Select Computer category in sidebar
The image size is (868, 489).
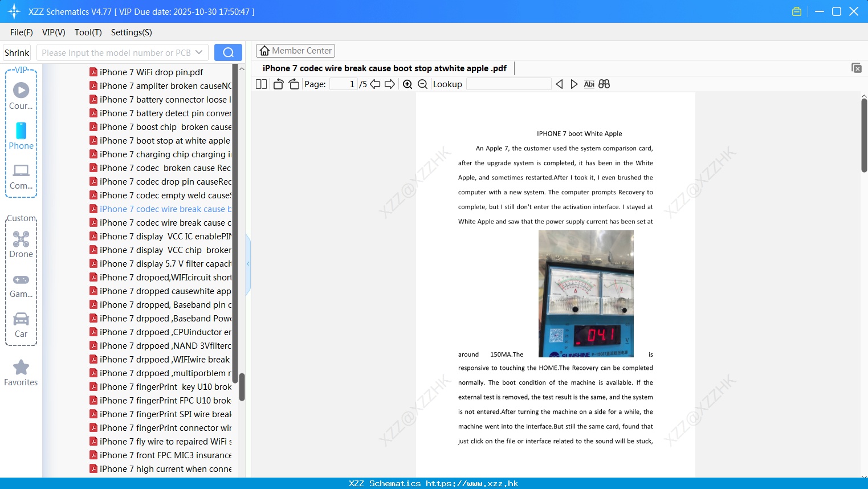21,176
